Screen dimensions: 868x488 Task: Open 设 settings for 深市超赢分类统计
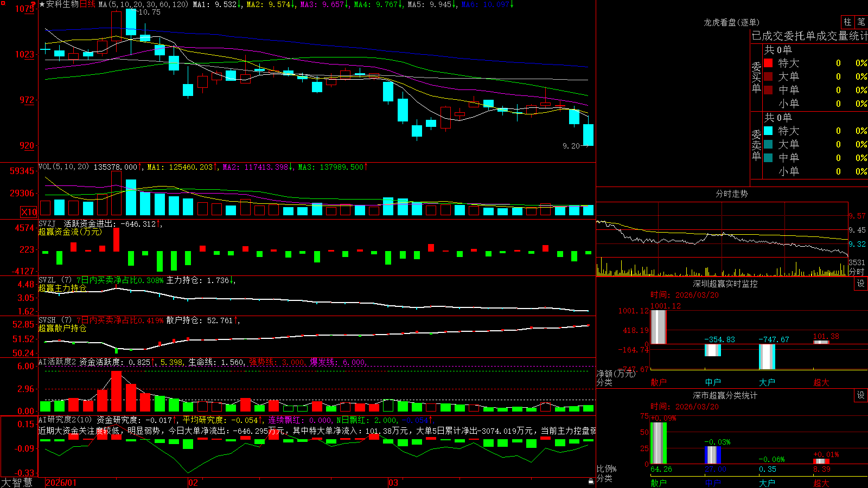[861, 395]
